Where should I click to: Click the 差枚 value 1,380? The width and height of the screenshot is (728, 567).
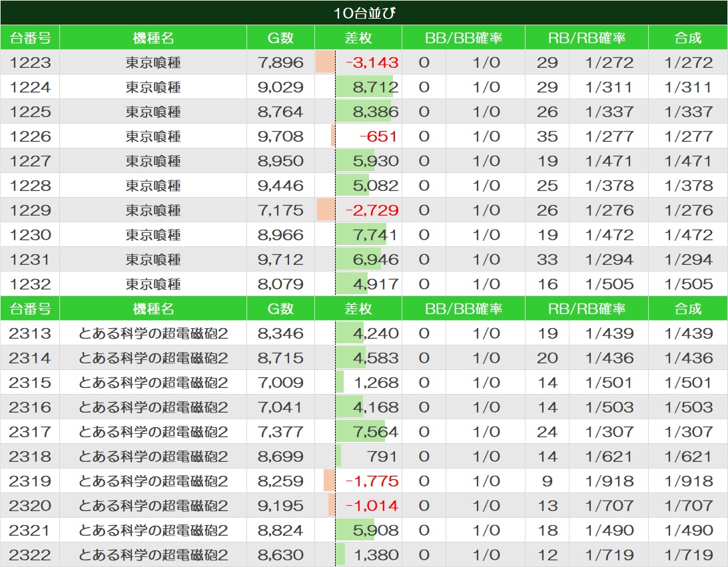point(376,554)
